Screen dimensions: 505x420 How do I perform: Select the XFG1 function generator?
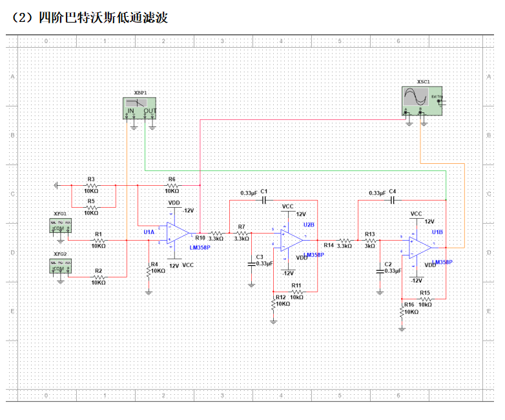(x=60, y=225)
